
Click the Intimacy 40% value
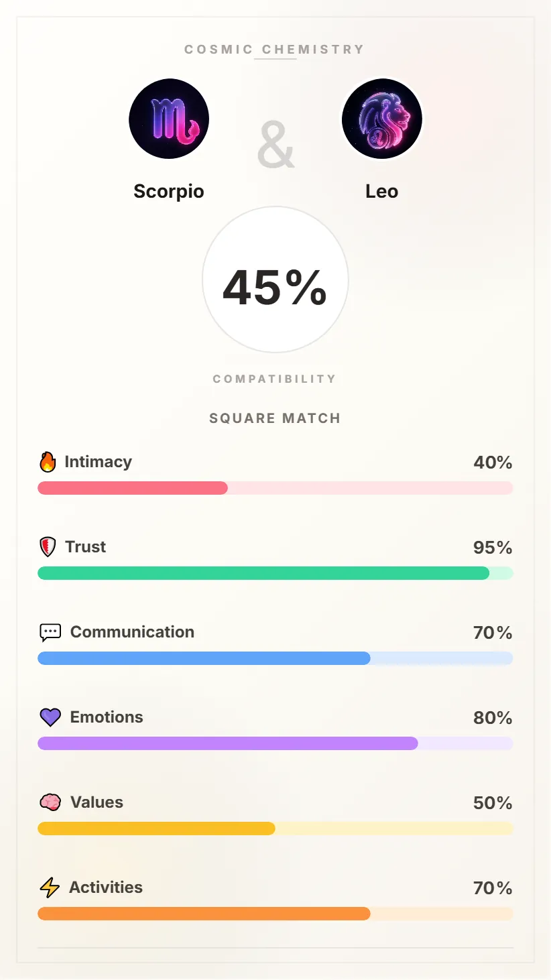493,462
